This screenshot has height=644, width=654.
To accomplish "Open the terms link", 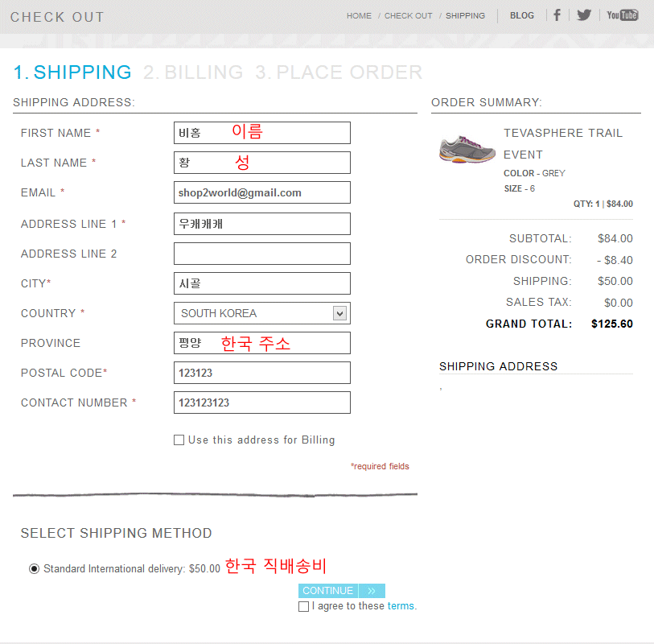I will pos(401,606).
